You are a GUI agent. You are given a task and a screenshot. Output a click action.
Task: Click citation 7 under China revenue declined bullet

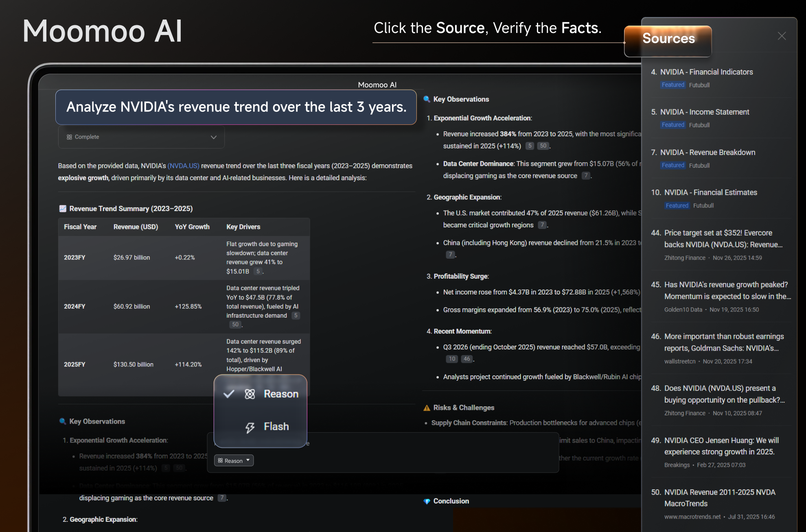pyautogui.click(x=450, y=255)
